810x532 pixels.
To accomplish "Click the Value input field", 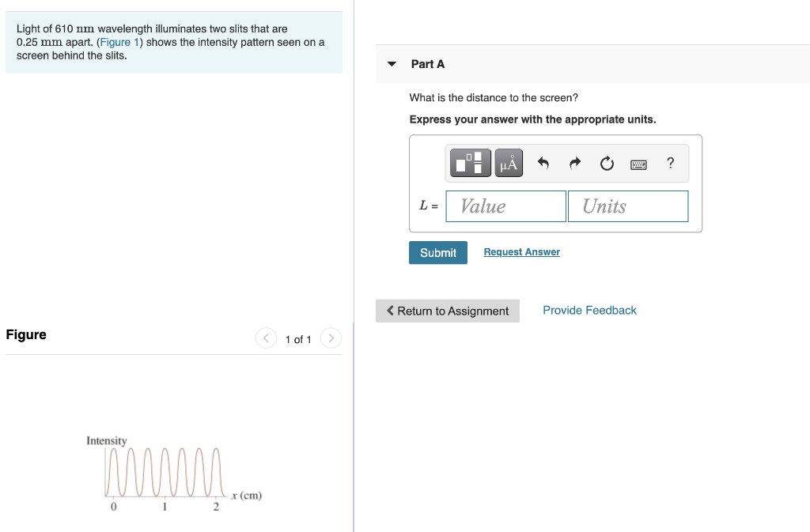I will tap(505, 206).
